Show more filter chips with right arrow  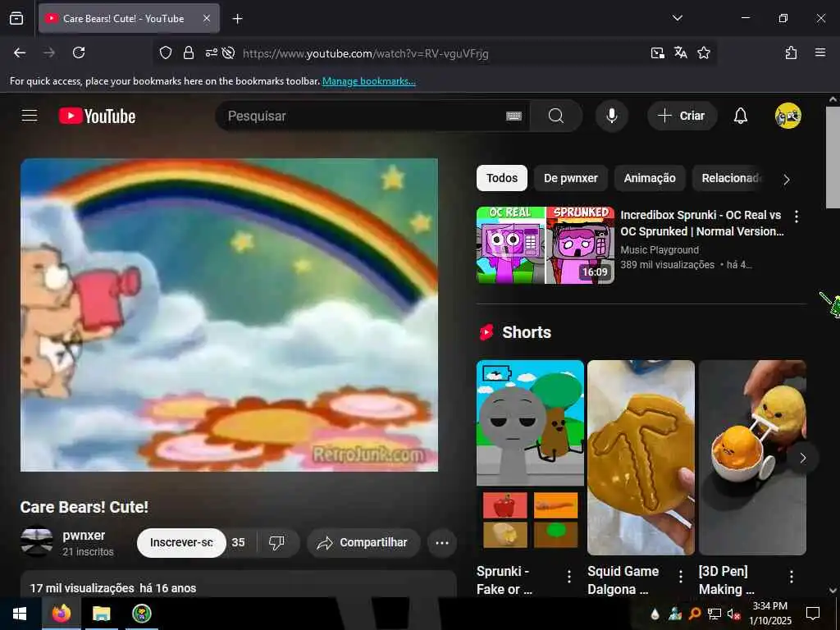click(x=787, y=180)
